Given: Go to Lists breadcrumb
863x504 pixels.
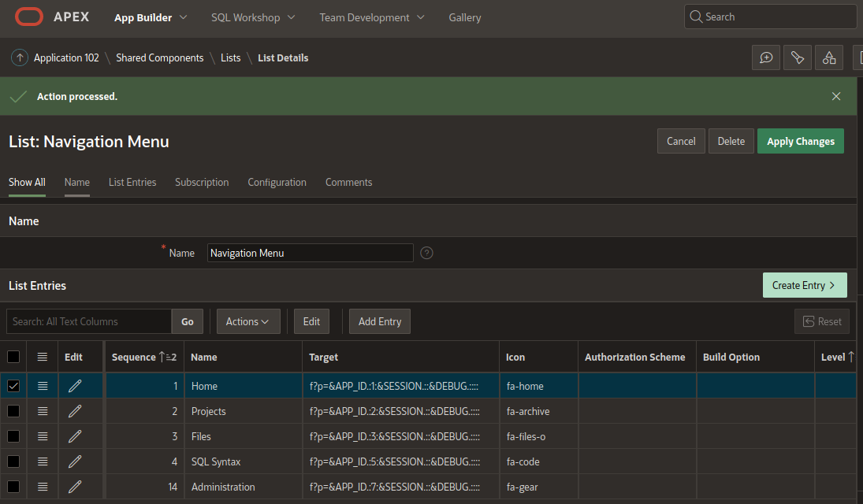Looking at the screenshot, I should click(231, 57).
